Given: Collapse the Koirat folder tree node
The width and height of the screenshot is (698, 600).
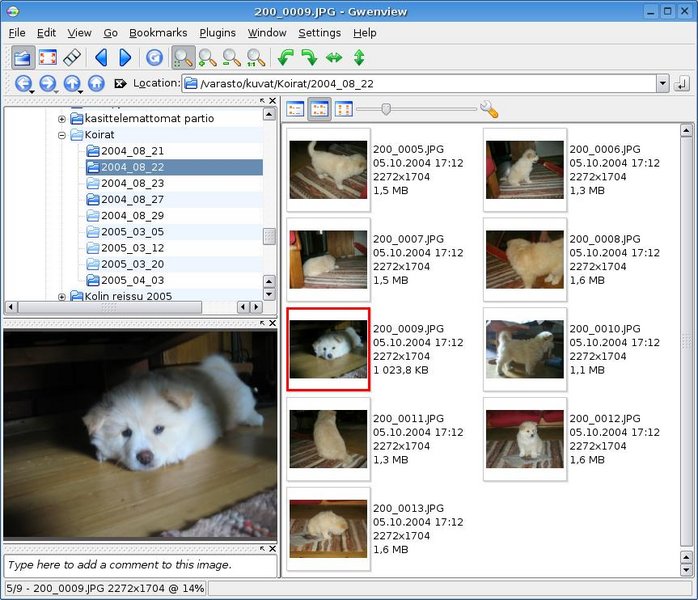Looking at the screenshot, I should coord(62,134).
